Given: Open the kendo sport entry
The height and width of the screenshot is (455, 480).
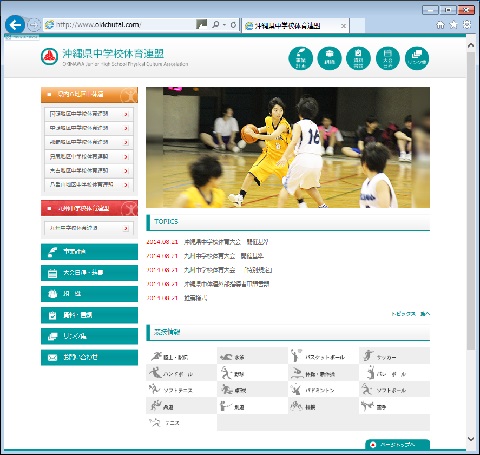Looking at the screenshot, I should click(252, 406).
